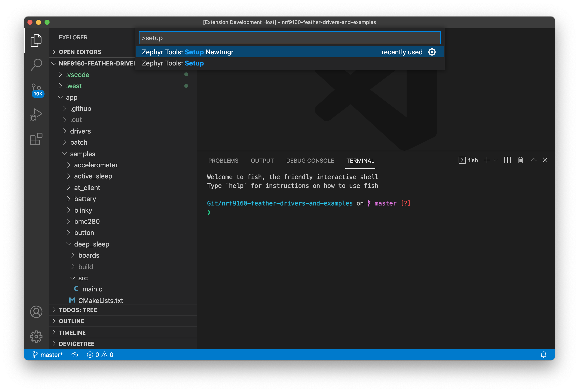
Task: Kill the terminal with trash icon
Action: coord(520,160)
